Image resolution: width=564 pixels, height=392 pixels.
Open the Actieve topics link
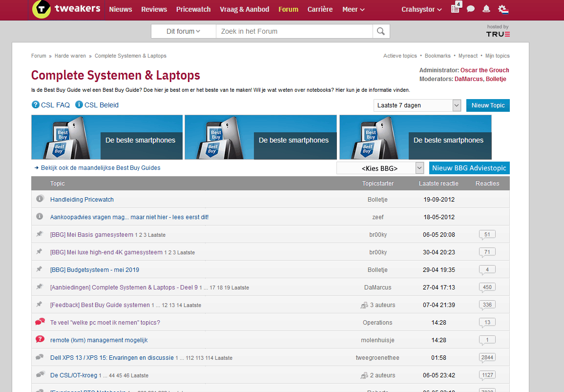pyautogui.click(x=399, y=56)
